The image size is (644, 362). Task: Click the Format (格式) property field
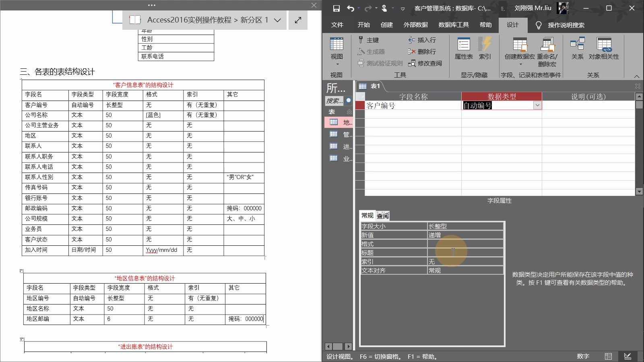click(465, 244)
